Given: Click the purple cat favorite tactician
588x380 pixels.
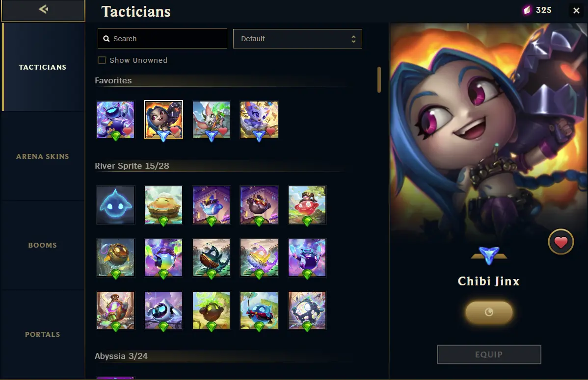Looking at the screenshot, I should (x=259, y=120).
